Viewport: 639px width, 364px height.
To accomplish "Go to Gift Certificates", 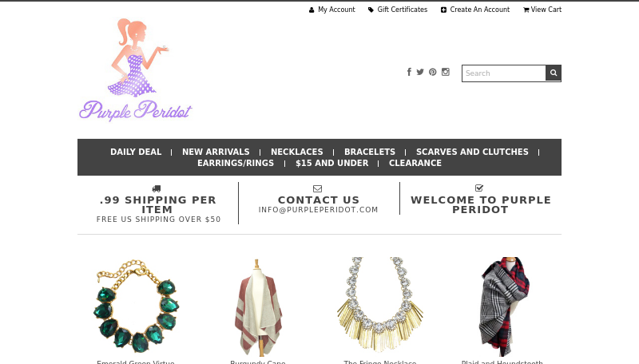I will [398, 10].
